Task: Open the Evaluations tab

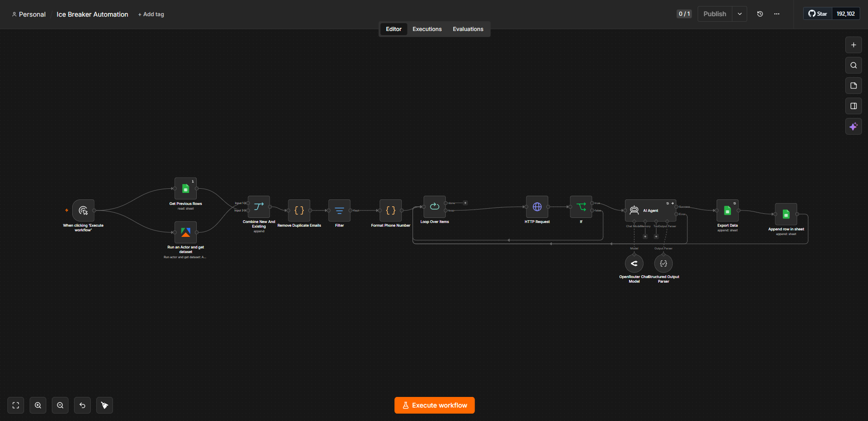Action: (468, 29)
